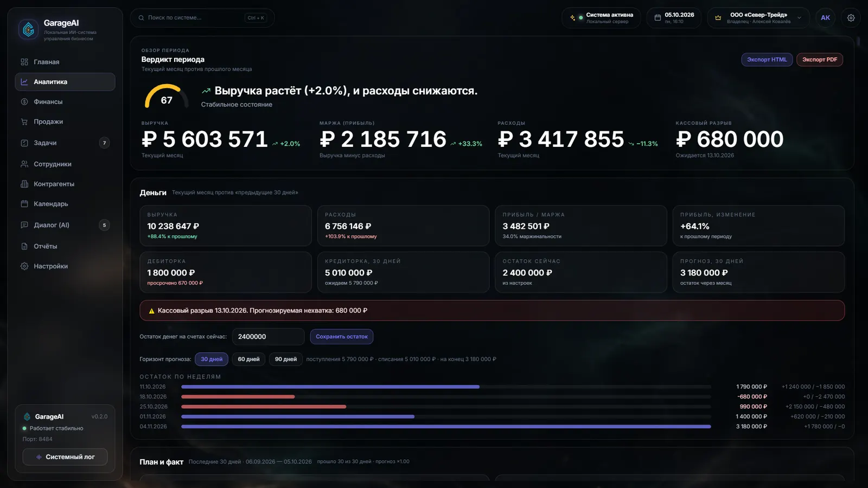
Task: Click the Продажи cart icon
Action: tap(24, 122)
